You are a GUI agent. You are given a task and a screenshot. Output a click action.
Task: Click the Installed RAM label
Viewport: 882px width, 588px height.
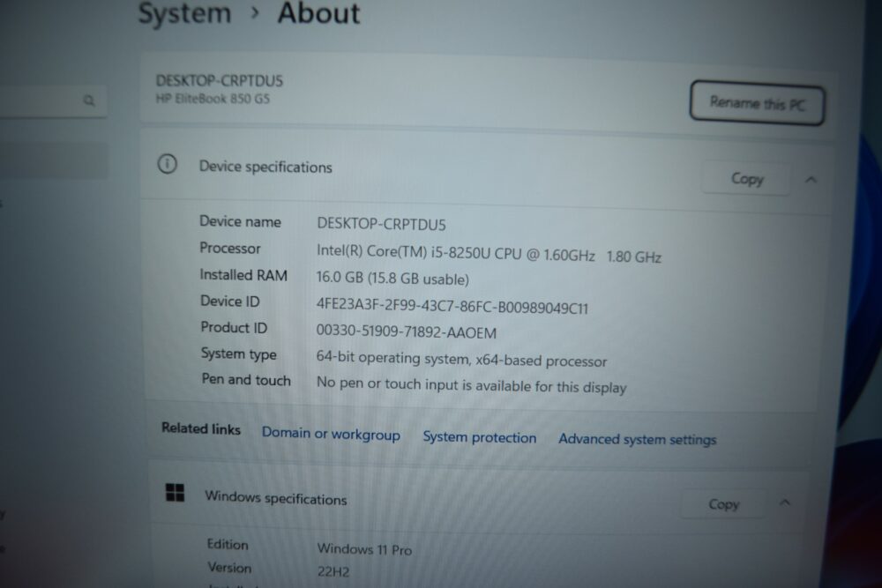point(243,275)
